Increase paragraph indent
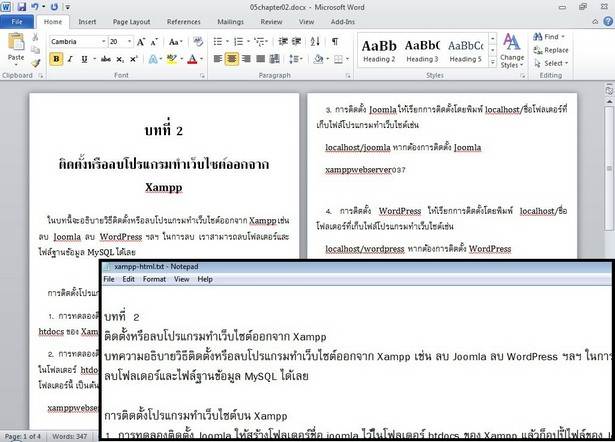The width and height of the screenshot is (615, 442). (x=297, y=42)
